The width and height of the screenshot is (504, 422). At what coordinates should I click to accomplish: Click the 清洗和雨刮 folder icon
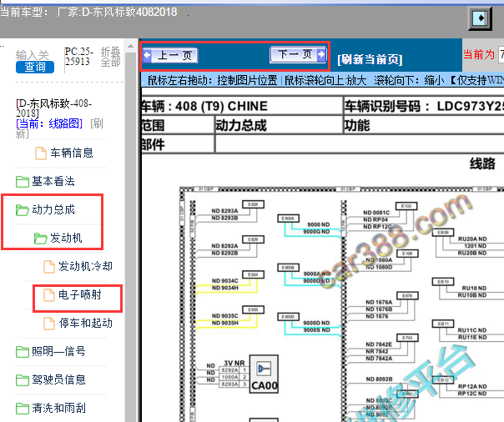click(23, 408)
